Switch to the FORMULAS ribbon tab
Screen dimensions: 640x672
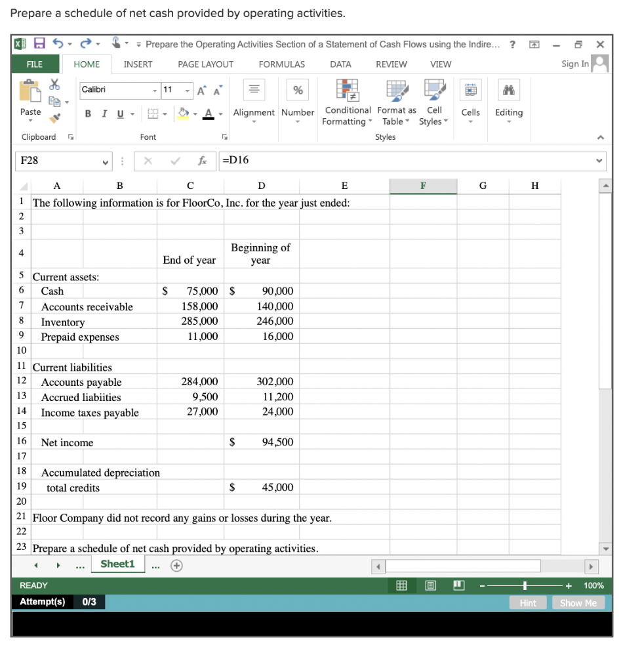coord(281,64)
